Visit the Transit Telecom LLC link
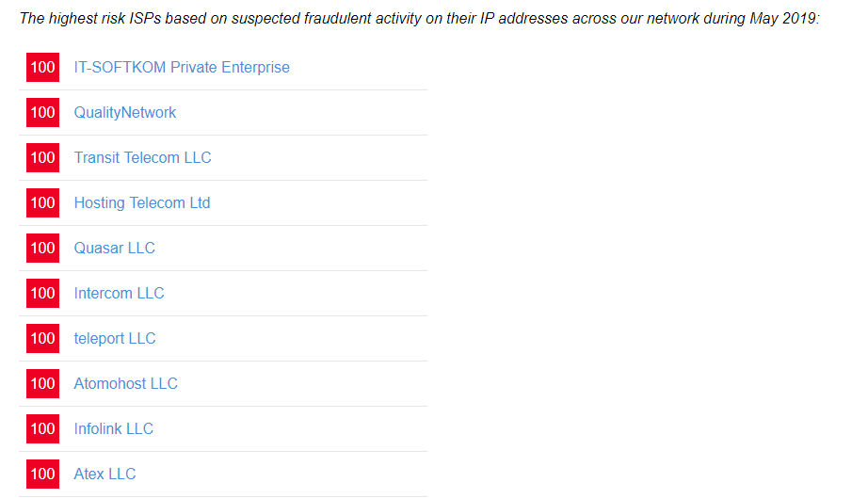 [143, 158]
